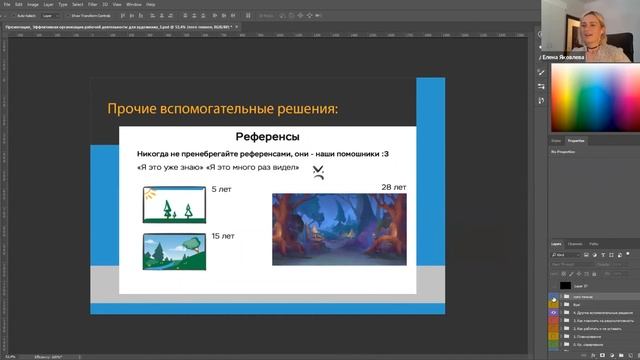Expand the yellow-tagged second layer group
The width and height of the screenshot is (640, 360).
coord(561,304)
